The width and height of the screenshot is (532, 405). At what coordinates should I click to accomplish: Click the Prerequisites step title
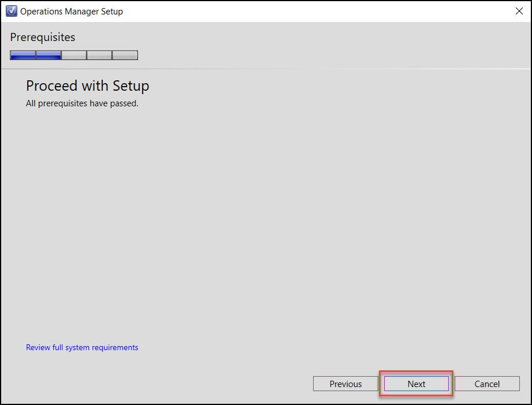[43, 38]
